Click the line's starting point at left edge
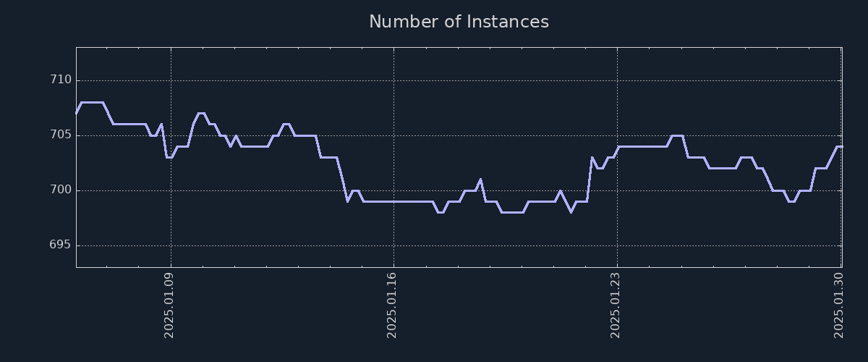 coord(77,113)
